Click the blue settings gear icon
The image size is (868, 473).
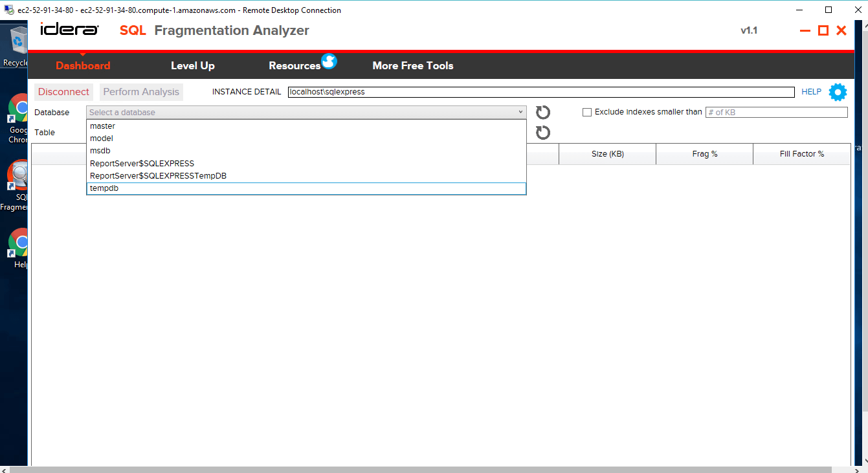coord(838,93)
